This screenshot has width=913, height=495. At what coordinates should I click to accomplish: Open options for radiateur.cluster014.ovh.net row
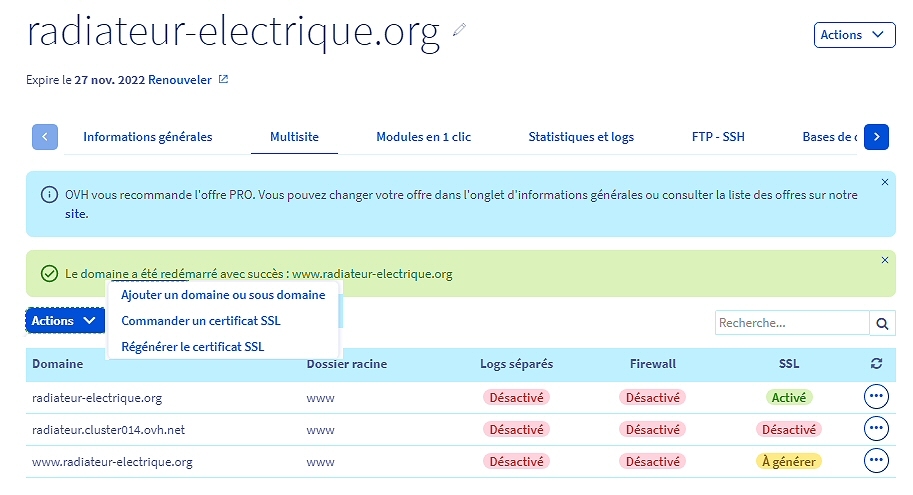tap(876, 429)
